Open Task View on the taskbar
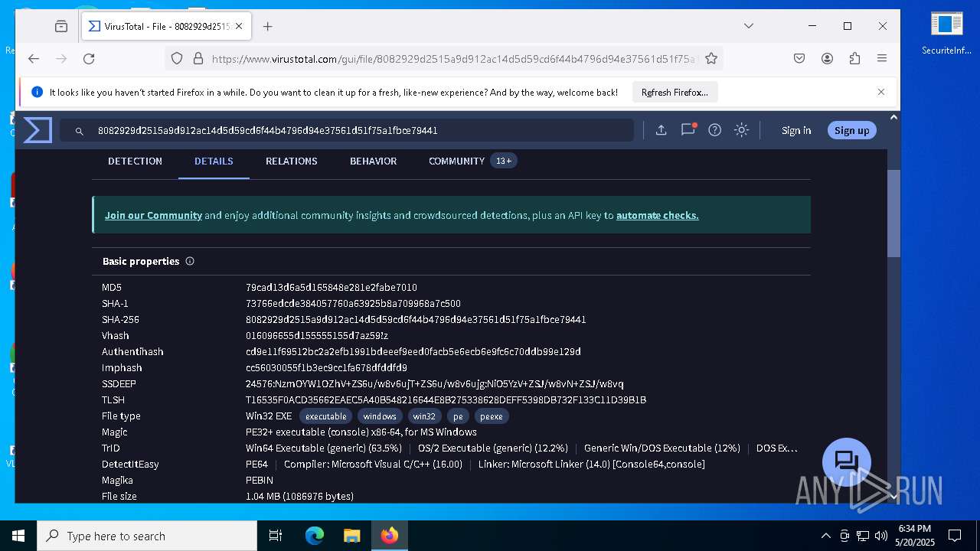The width and height of the screenshot is (980, 551). click(276, 536)
